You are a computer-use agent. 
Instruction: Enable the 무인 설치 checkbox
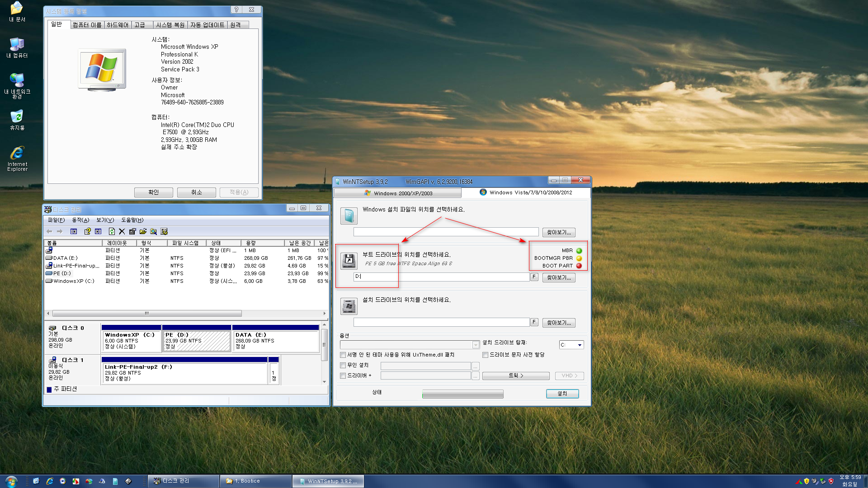[343, 366]
